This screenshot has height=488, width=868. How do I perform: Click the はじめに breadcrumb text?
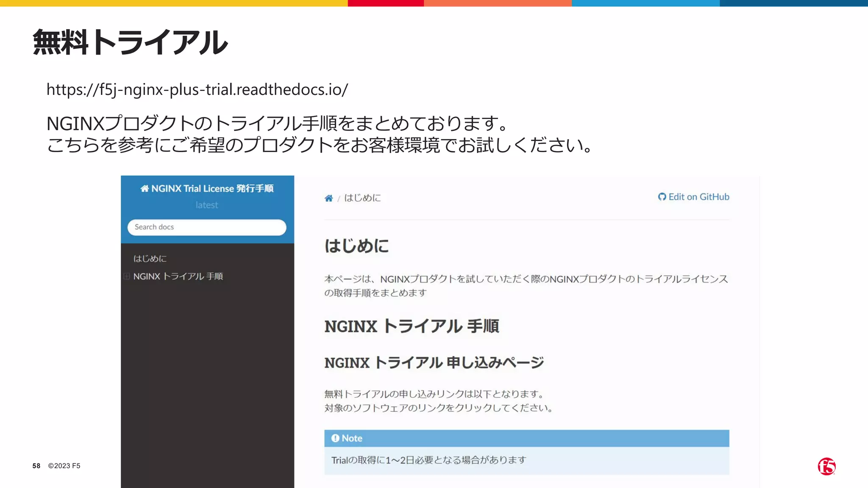[362, 198]
